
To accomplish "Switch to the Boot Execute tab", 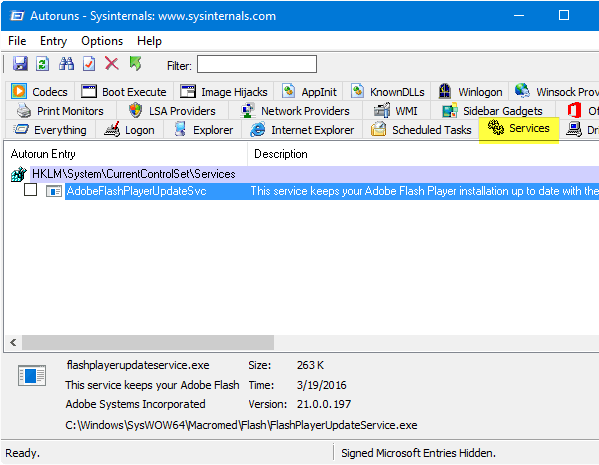I will (124, 92).
